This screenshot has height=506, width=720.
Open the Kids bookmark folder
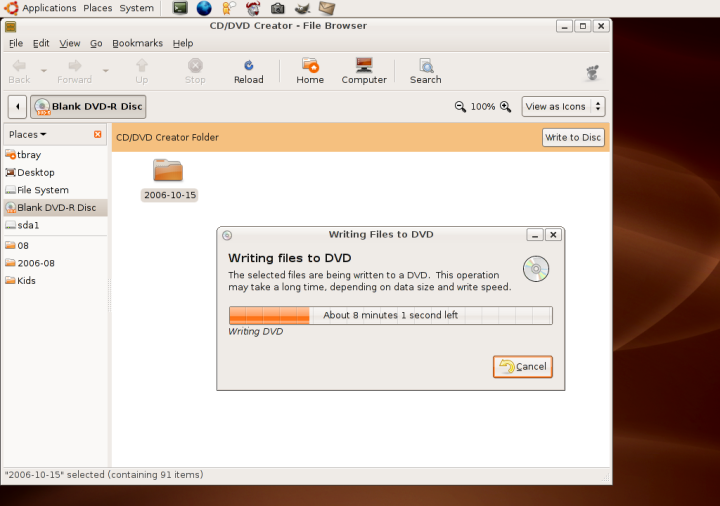point(55,280)
